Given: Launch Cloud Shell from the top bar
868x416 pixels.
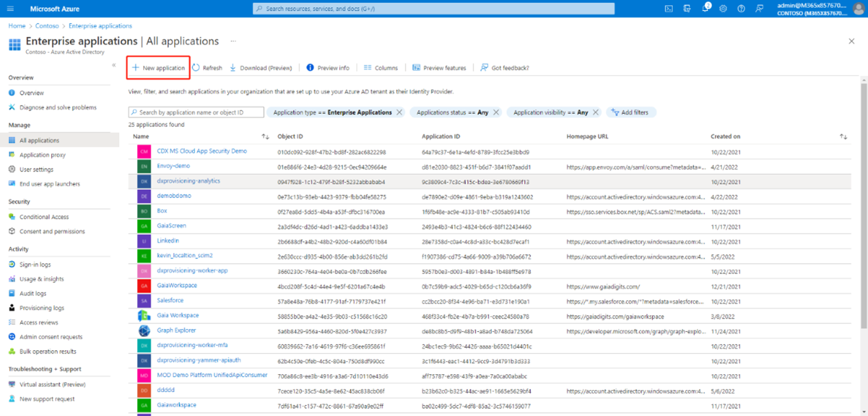Looking at the screenshot, I should tap(669, 9).
